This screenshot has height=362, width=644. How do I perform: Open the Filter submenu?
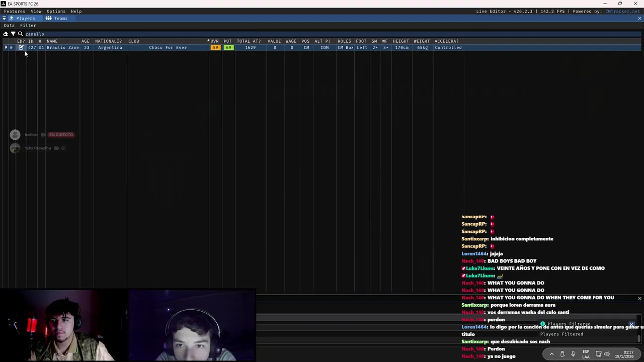click(28, 25)
